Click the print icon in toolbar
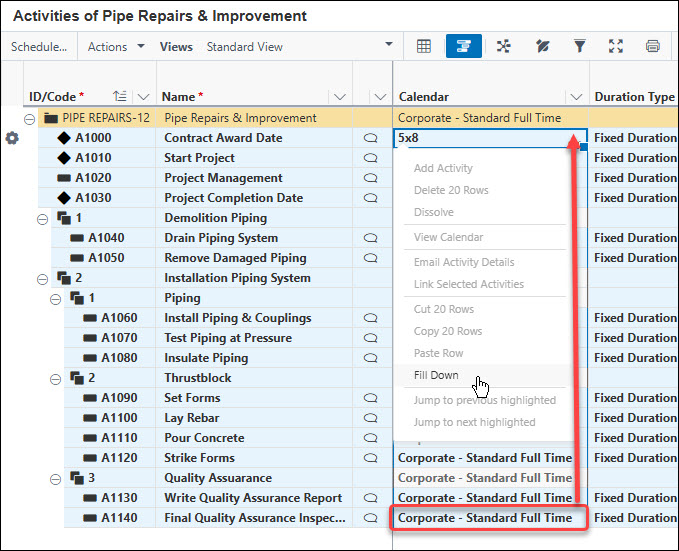 click(653, 46)
